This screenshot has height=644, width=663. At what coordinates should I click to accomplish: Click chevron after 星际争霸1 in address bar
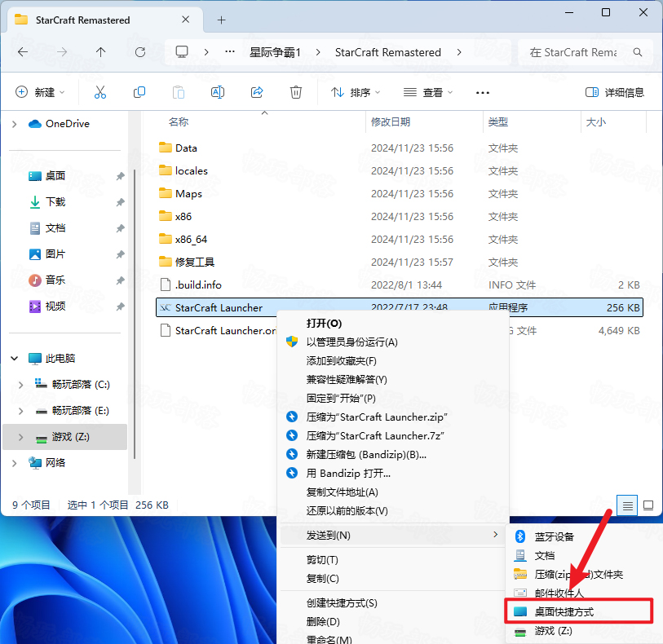[318, 52]
